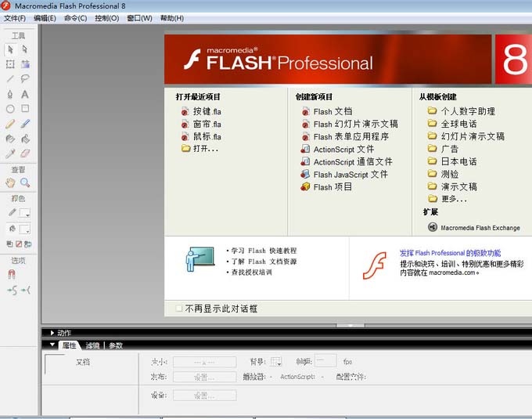Image resolution: width=532 pixels, height=419 pixels.
Task: Check the don't show this dialog box
Action: (179, 309)
